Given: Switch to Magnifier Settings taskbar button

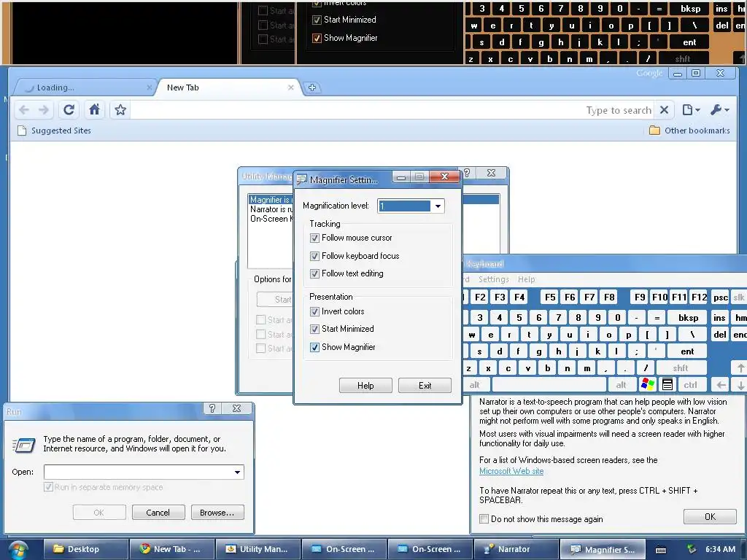Looking at the screenshot, I should [x=602, y=549].
